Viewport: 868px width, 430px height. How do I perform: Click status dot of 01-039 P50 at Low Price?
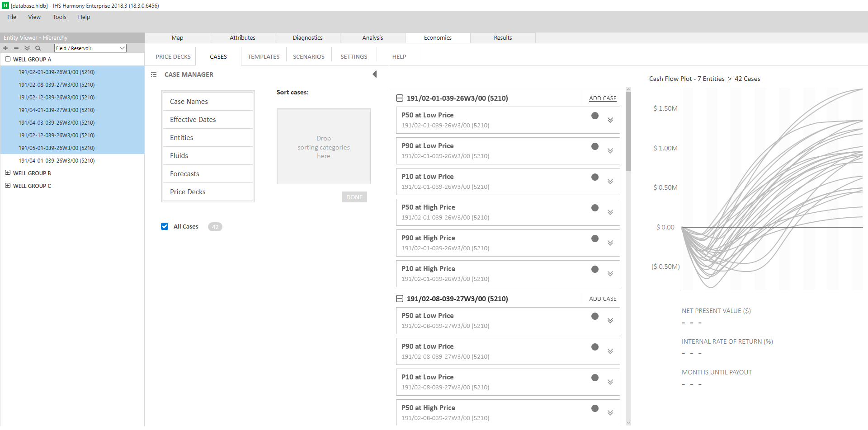595,116
